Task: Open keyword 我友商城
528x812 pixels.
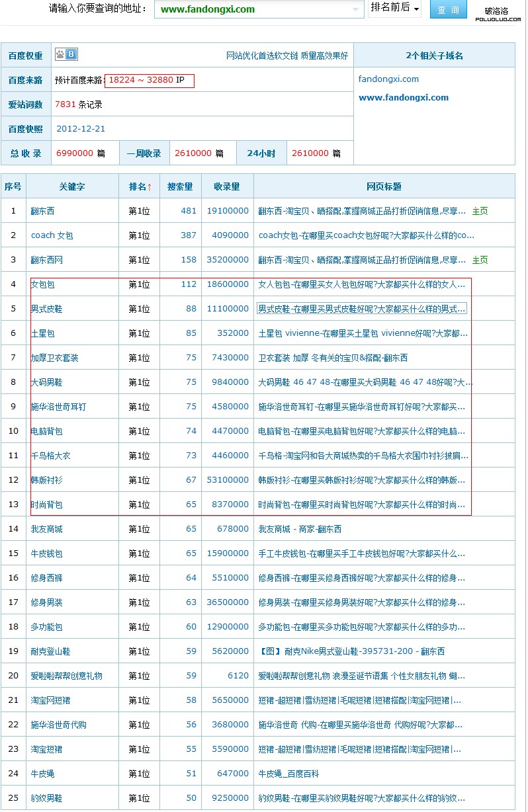Action: coord(46,529)
